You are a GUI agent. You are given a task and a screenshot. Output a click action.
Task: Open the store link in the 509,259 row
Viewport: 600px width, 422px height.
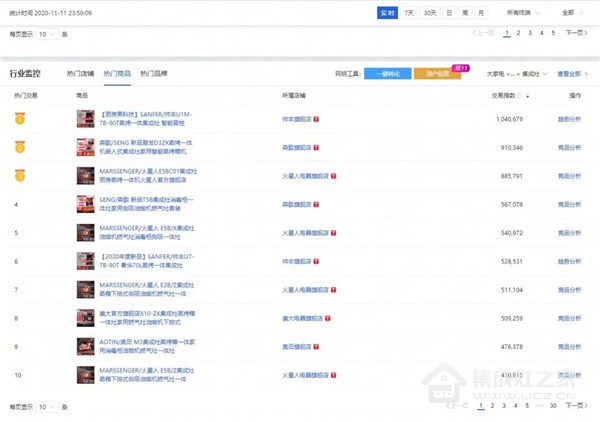(302, 318)
